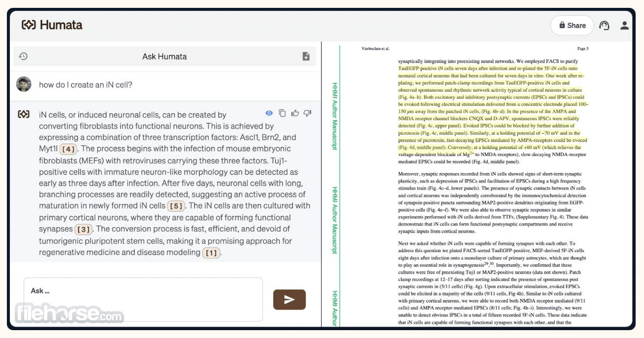Open citation [1] reference
Image resolution: width=644 pixels, height=338 pixels.
coord(211,253)
